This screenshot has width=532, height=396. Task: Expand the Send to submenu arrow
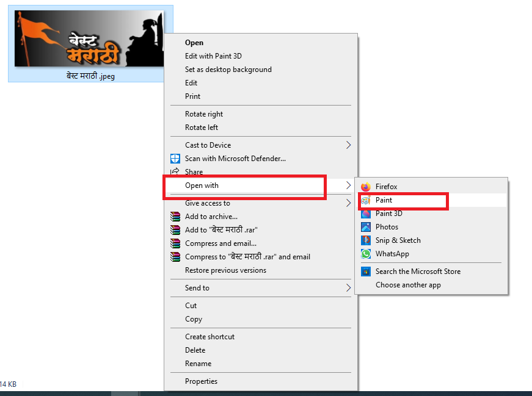click(348, 288)
